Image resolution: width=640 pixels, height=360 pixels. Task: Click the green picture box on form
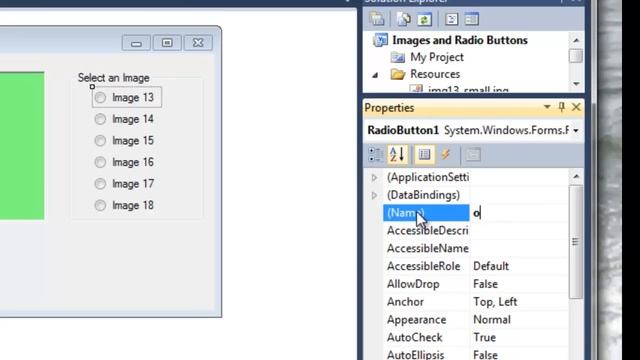point(22,146)
